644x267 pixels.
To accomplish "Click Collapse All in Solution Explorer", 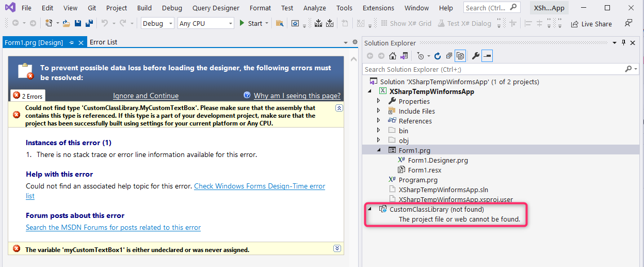I will [x=449, y=56].
